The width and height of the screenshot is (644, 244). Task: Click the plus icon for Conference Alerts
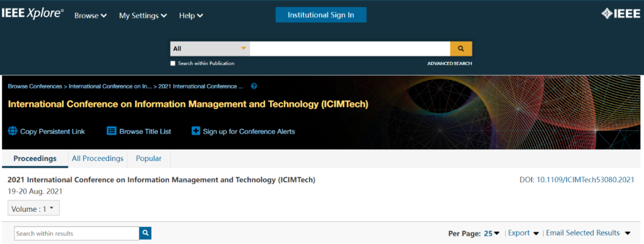[196, 131]
